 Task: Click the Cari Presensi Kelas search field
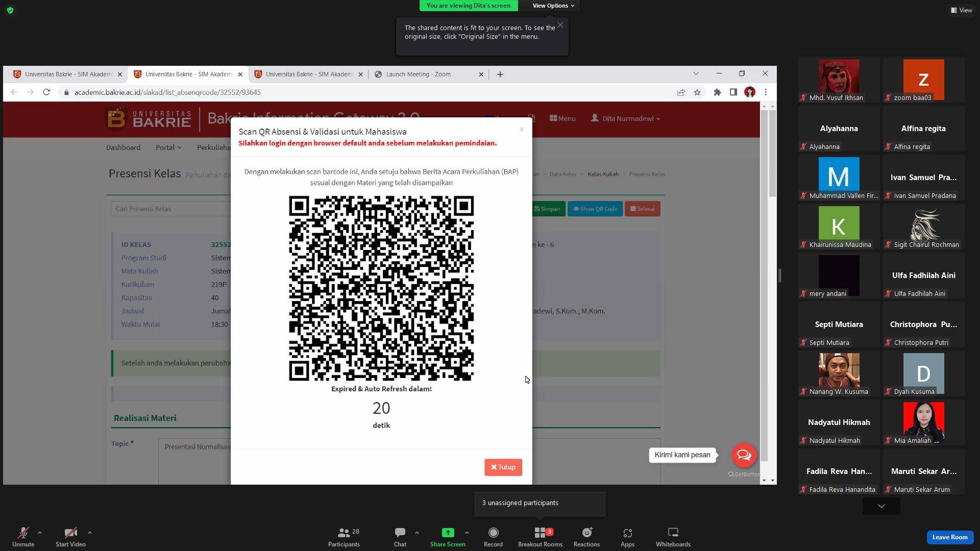pyautogui.click(x=171, y=209)
